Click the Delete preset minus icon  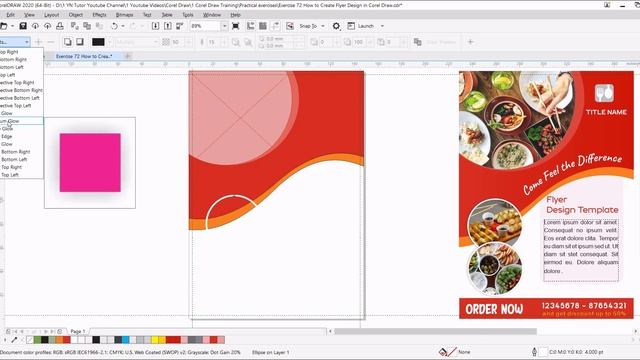pyautogui.click(x=51, y=42)
